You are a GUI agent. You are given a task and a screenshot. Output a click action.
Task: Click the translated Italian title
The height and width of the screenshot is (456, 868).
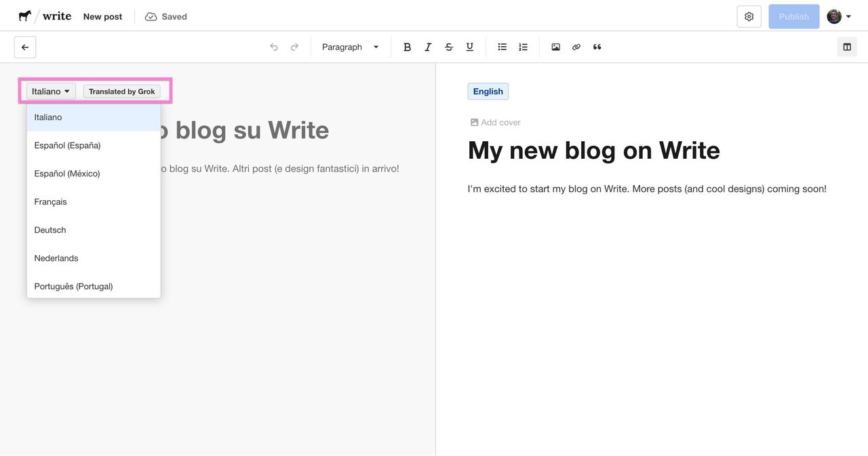[x=245, y=130]
